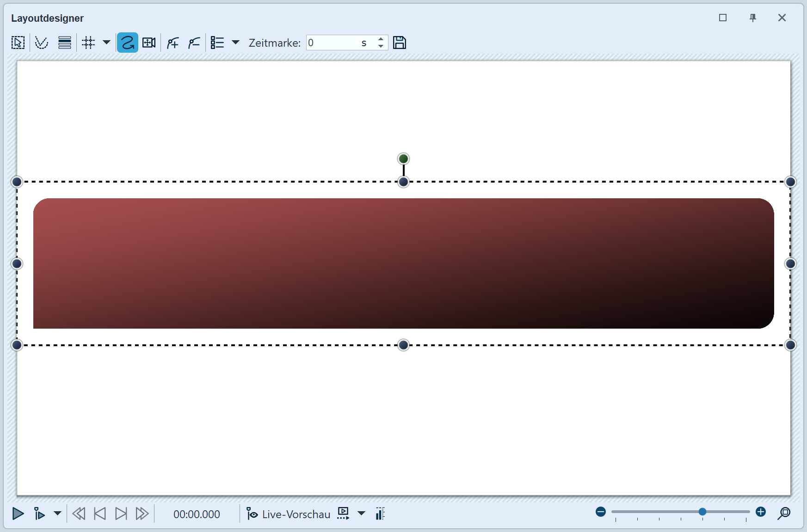Click the zoom slider handle
The width and height of the screenshot is (807, 532).
point(702,512)
